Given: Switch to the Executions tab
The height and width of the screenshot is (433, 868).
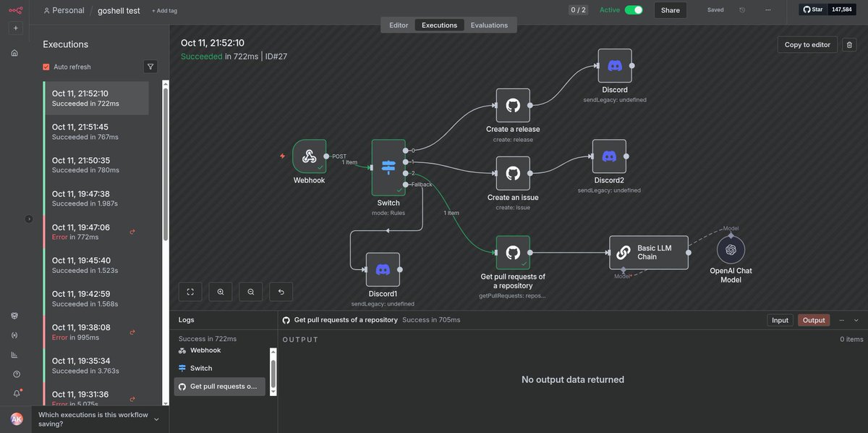Looking at the screenshot, I should pos(439,25).
